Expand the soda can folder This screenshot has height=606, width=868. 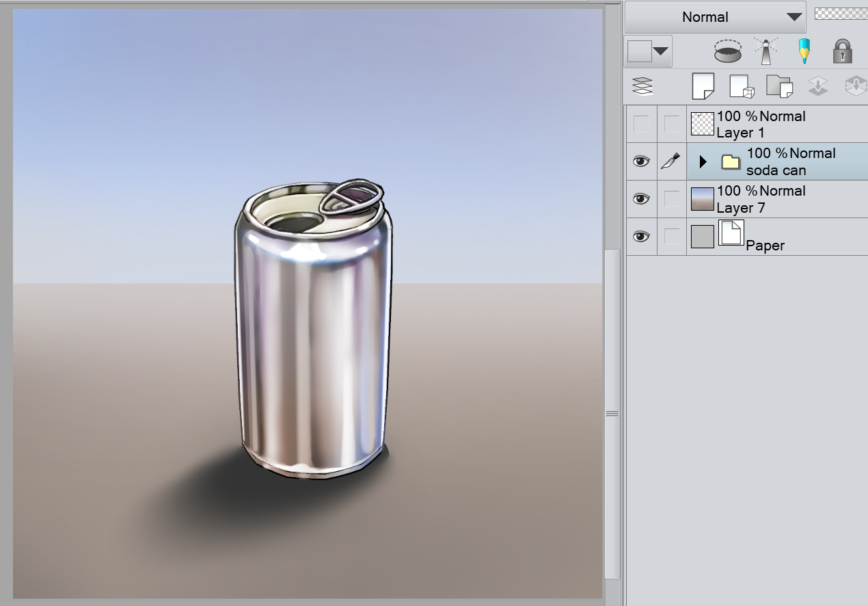click(x=703, y=162)
